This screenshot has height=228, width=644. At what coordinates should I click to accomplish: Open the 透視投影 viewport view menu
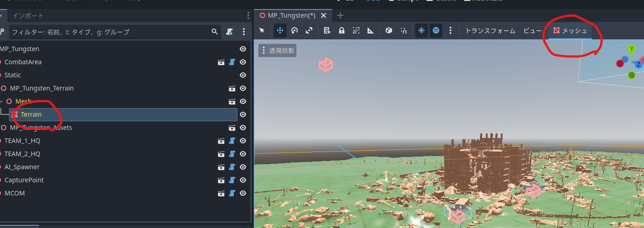(277, 51)
